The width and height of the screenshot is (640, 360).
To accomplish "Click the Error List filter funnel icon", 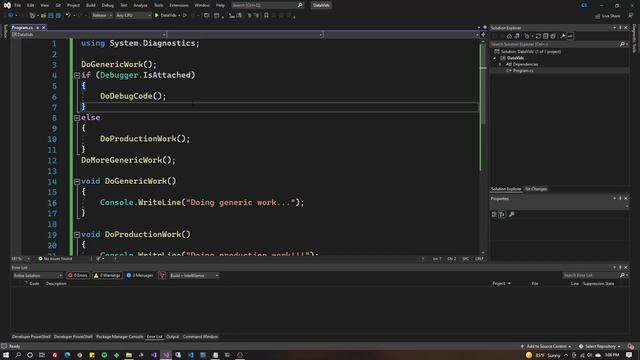I will 162,276.
